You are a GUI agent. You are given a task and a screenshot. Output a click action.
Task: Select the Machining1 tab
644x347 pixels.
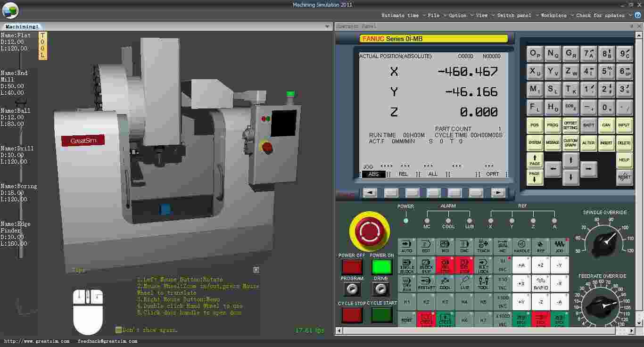22,26
